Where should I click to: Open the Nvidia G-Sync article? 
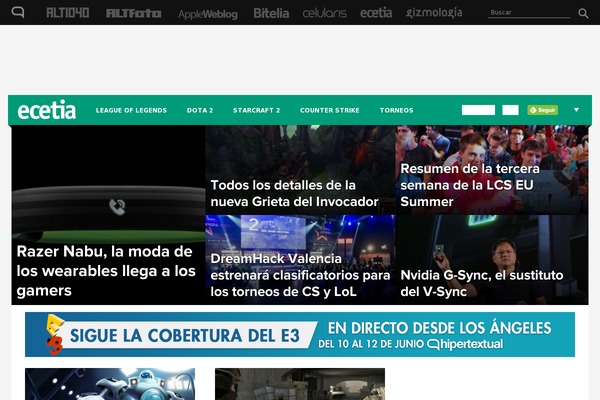[492, 260]
